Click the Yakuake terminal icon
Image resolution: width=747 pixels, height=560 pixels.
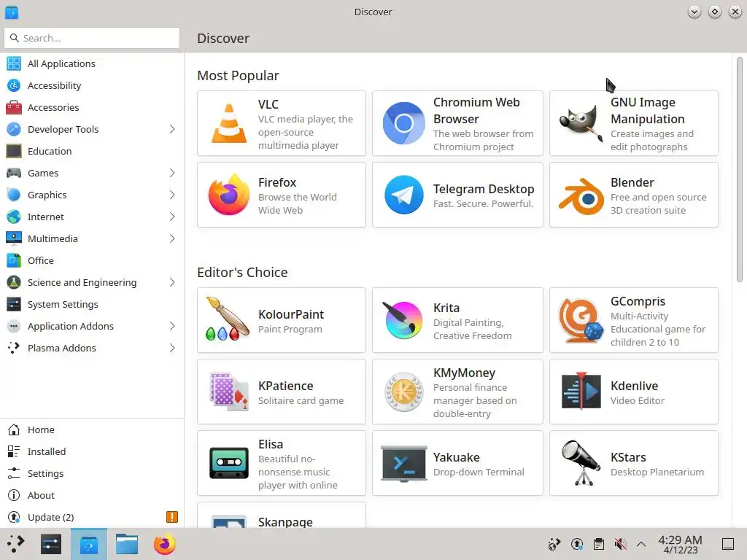pyautogui.click(x=403, y=464)
